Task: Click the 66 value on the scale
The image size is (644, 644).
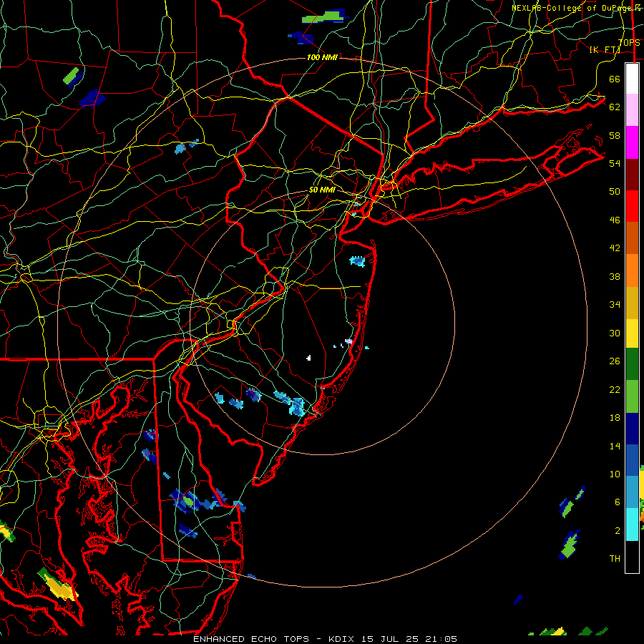Action: coord(615,79)
